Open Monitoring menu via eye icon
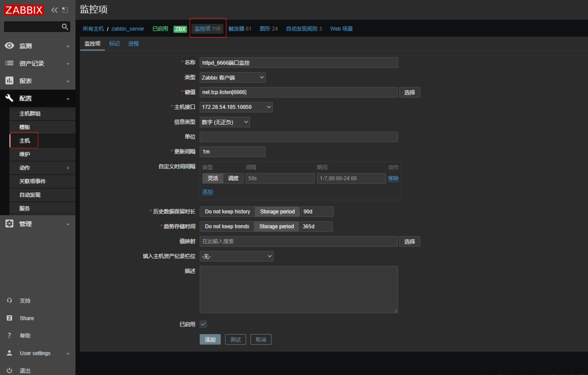Screen dimensions: 588x375 (9, 46)
